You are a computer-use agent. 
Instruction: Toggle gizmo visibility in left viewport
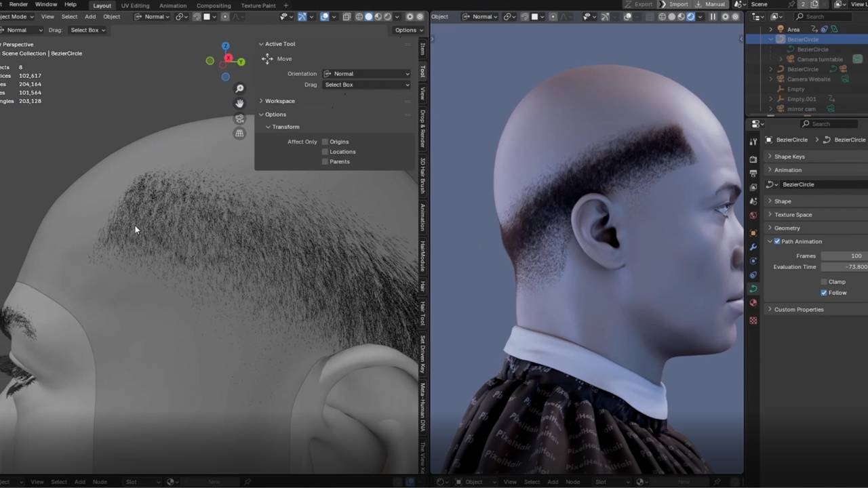point(302,16)
